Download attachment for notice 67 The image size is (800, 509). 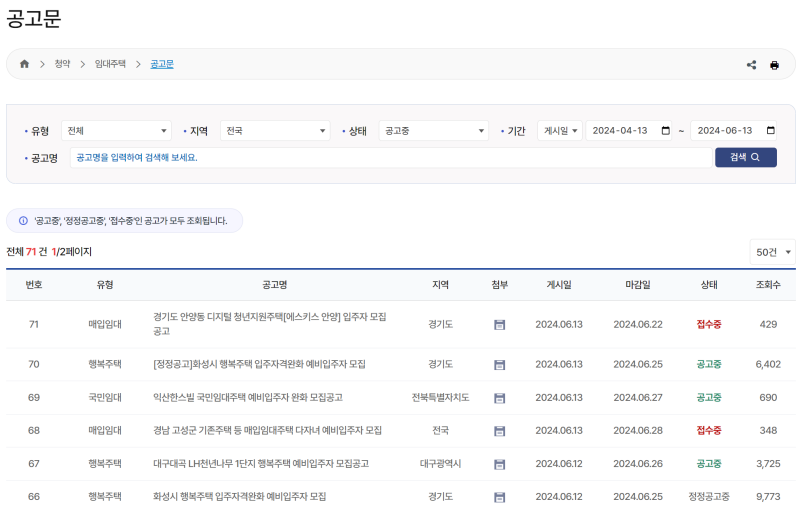click(x=499, y=464)
